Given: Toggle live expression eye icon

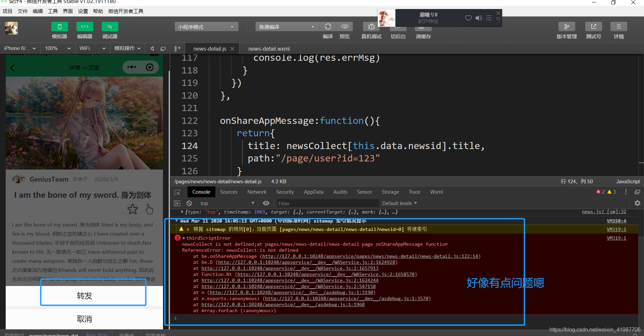Looking at the screenshot, I should 266,203.
